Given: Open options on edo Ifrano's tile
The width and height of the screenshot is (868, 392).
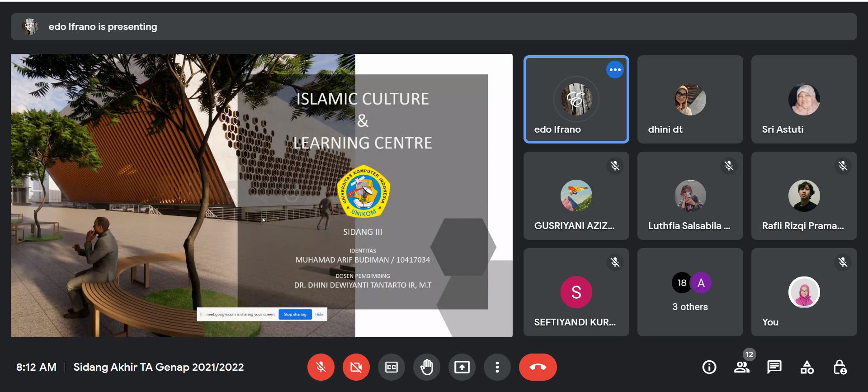Looking at the screenshot, I should (x=615, y=70).
